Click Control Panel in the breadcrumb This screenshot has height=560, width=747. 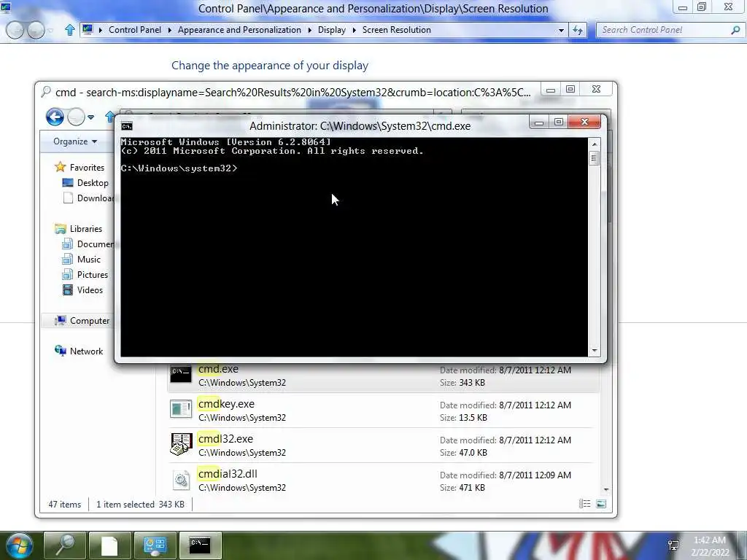click(135, 29)
